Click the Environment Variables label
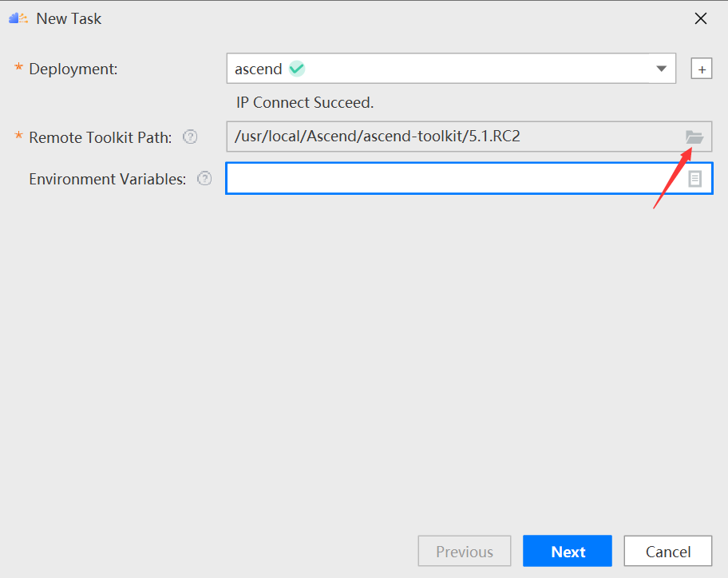The image size is (728, 578). (107, 179)
